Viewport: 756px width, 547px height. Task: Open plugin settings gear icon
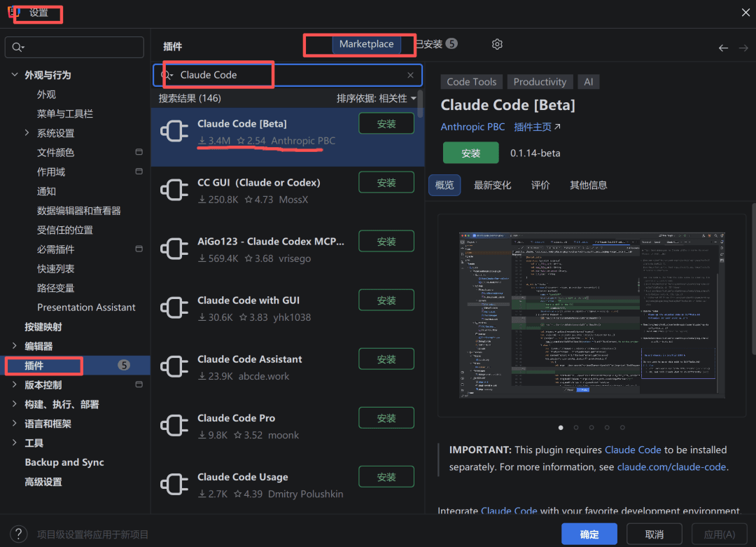tap(497, 44)
